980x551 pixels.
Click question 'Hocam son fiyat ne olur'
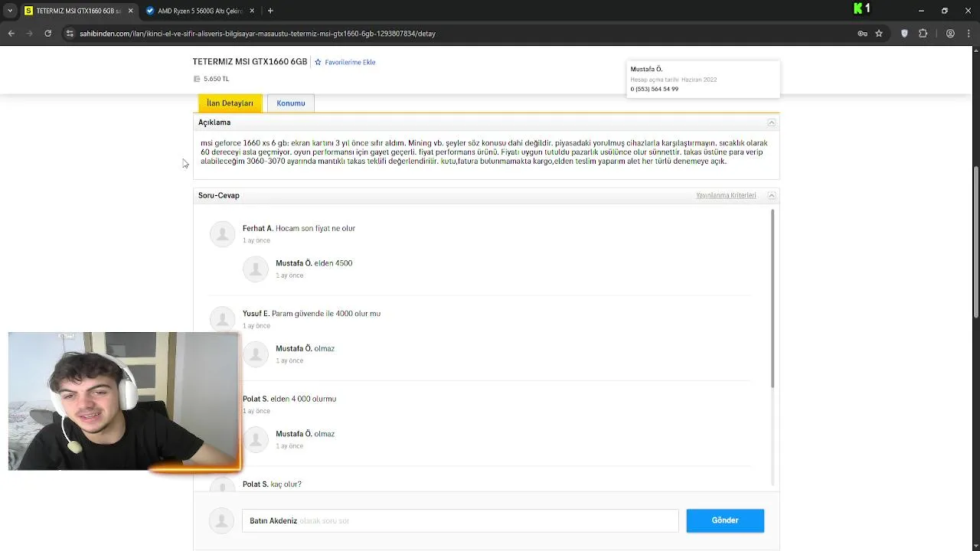tap(315, 228)
